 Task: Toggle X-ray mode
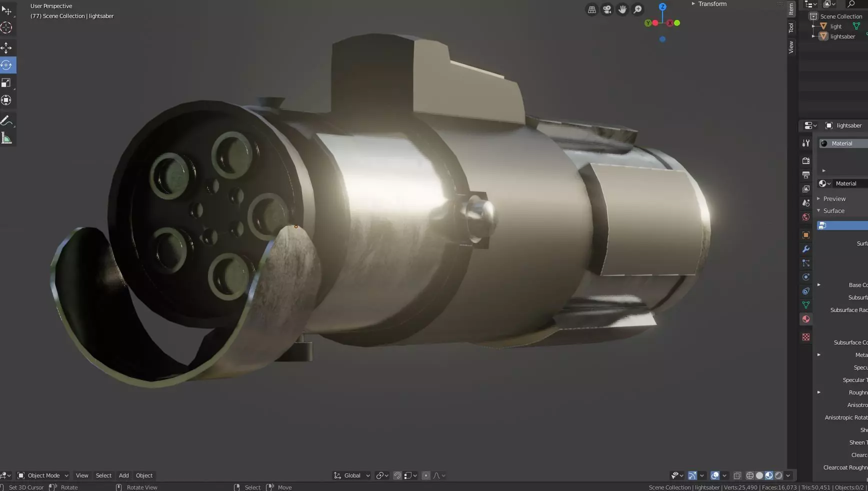[x=737, y=475]
